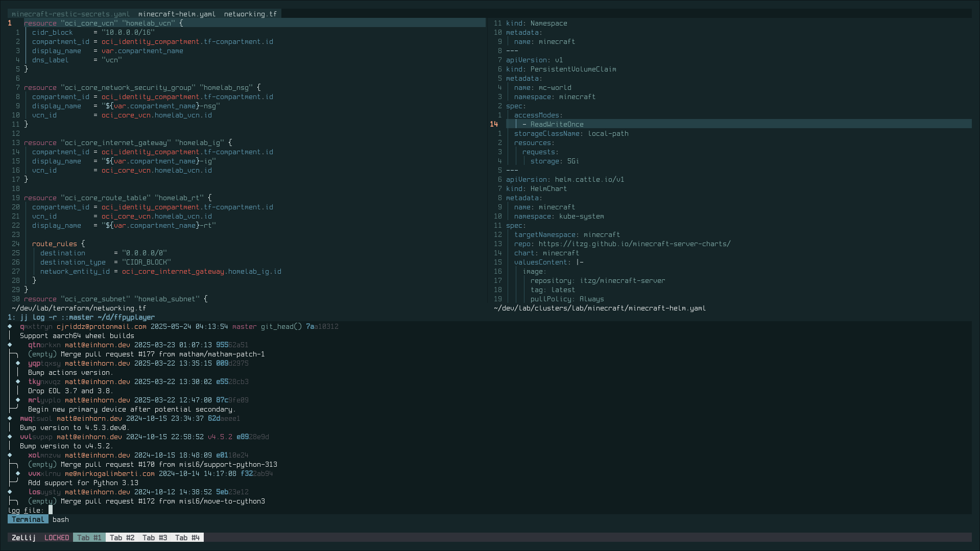Viewport: 980px width, 551px height.
Task: Toggle the LOCKED interface mode indicator
Action: coord(56,537)
